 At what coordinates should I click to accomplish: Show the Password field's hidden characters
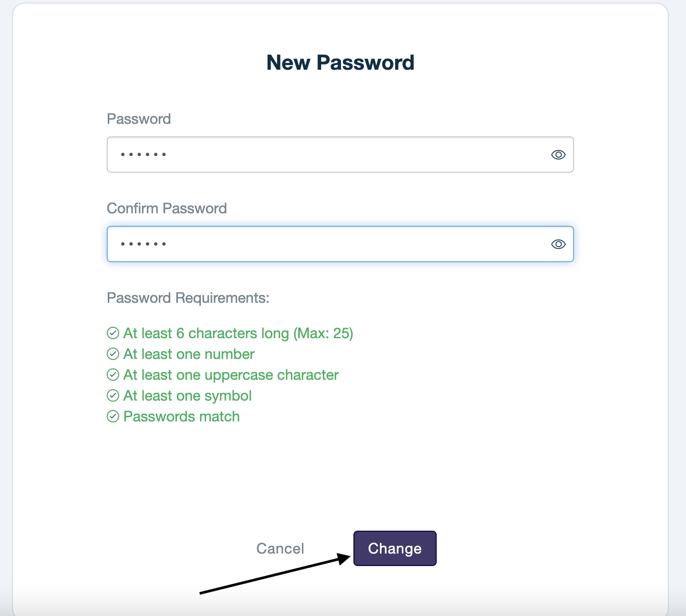[558, 155]
